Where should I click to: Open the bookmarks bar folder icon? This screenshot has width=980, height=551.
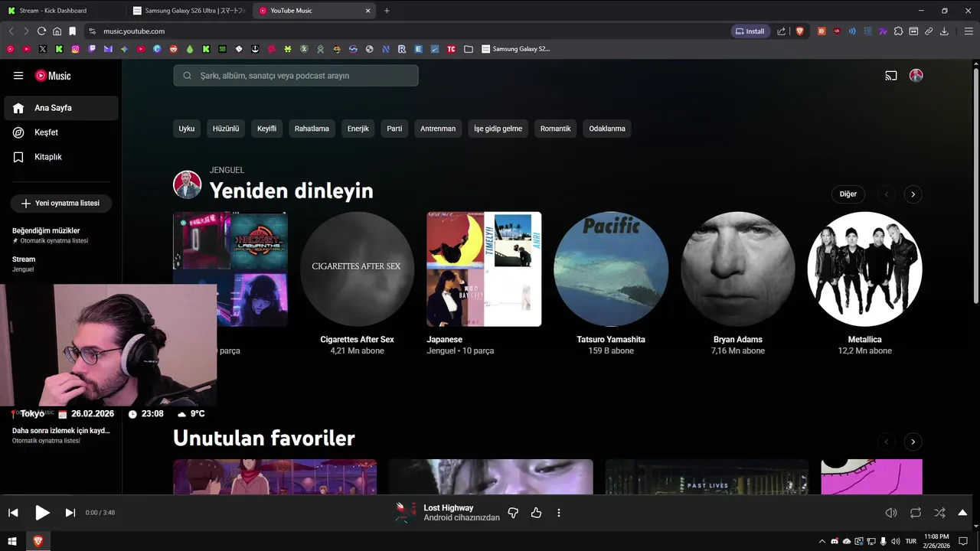pos(469,49)
